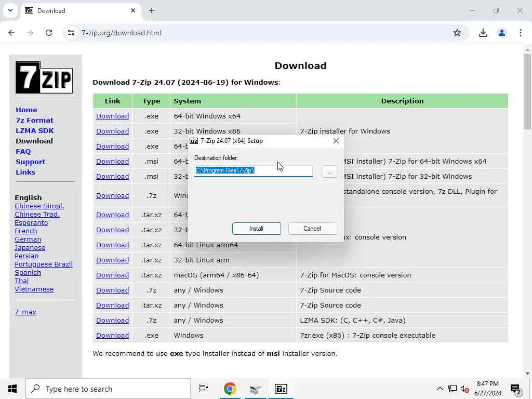Viewport: 532px width, 399px height.
Task: Open the 7z Format sidebar link
Action: pos(34,120)
